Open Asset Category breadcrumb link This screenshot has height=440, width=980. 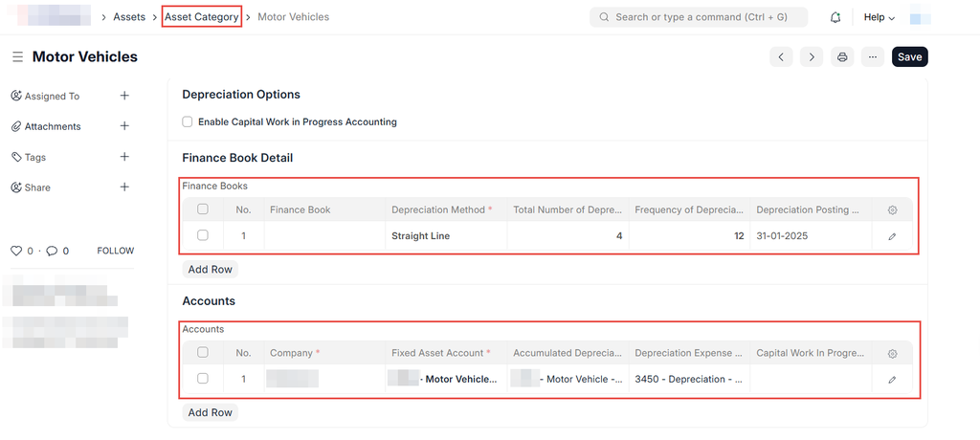[201, 17]
